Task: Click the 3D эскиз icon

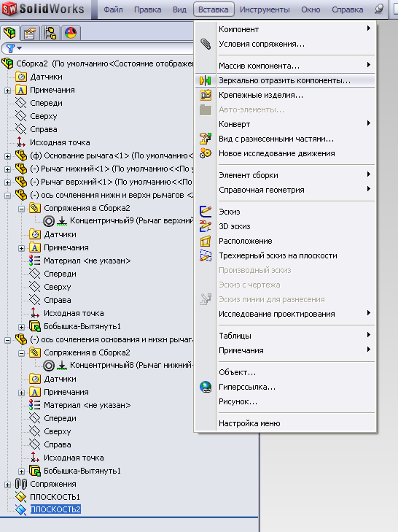Action: pos(206,226)
